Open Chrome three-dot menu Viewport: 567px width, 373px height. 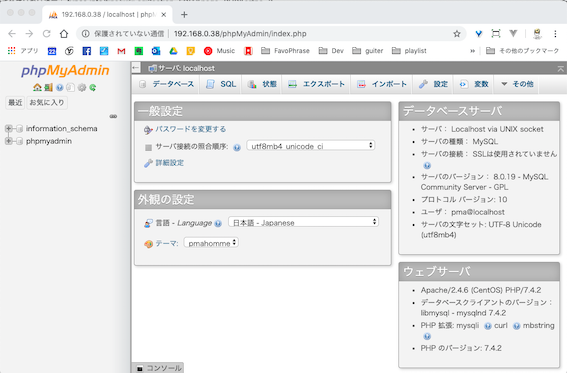click(x=555, y=34)
